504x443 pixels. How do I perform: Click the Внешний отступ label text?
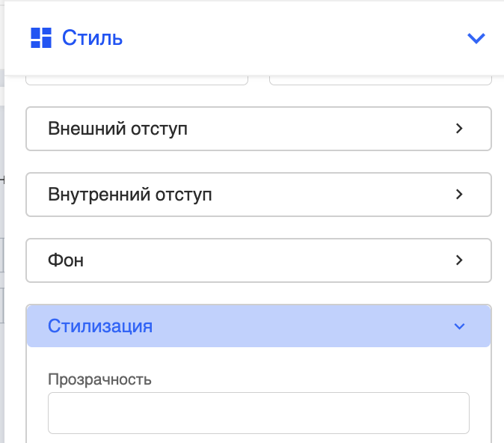[117, 129]
